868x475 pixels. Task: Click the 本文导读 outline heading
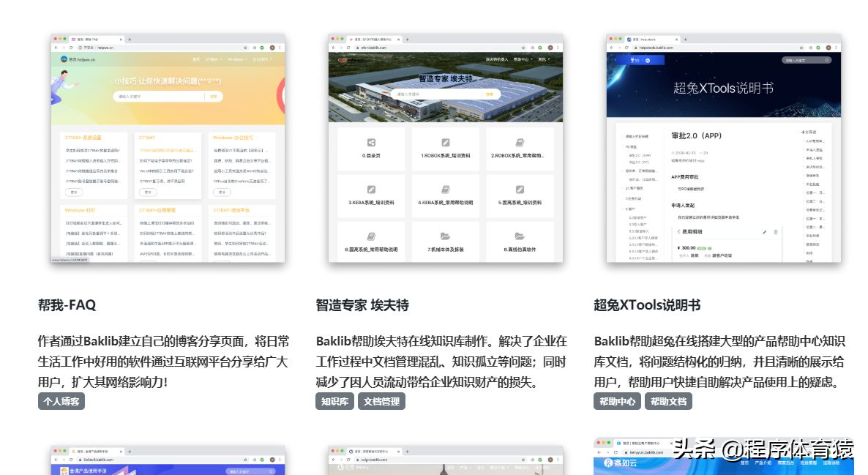[809, 132]
